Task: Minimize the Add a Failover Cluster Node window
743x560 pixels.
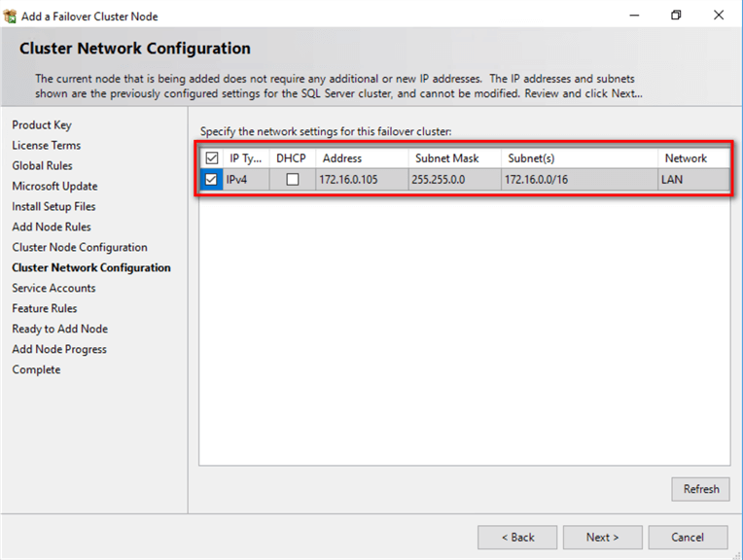Action: (634, 16)
